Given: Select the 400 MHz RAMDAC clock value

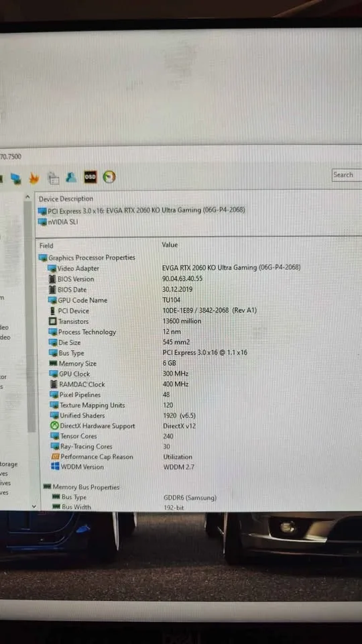Looking at the screenshot, I should pyautogui.click(x=176, y=384).
